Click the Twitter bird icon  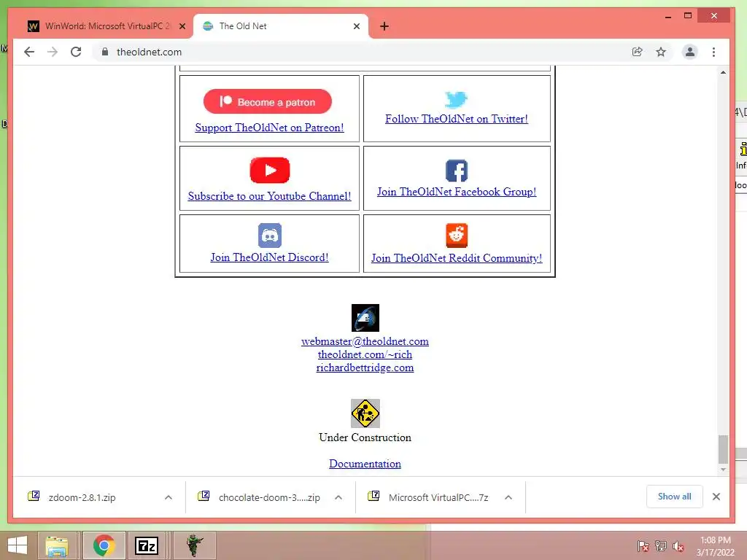456,99
